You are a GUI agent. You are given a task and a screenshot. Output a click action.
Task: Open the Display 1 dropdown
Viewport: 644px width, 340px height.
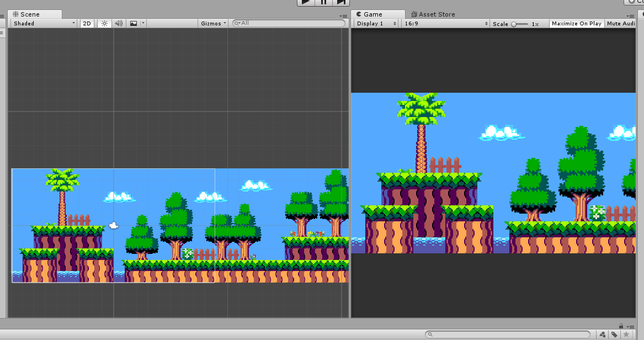pos(376,23)
